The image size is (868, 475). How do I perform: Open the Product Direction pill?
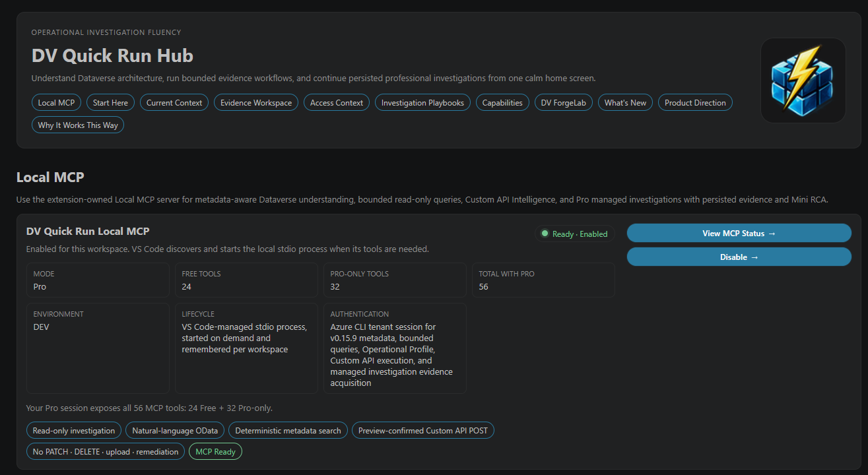pos(695,102)
